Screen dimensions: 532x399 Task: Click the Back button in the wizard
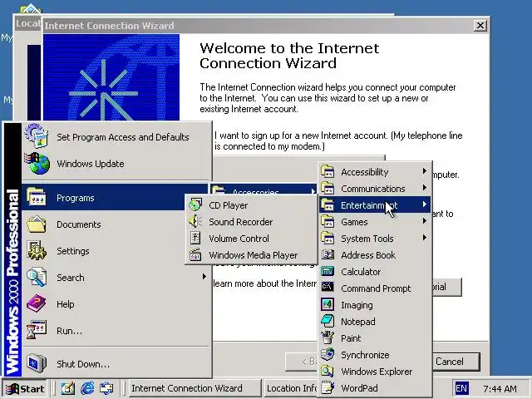coord(302,362)
